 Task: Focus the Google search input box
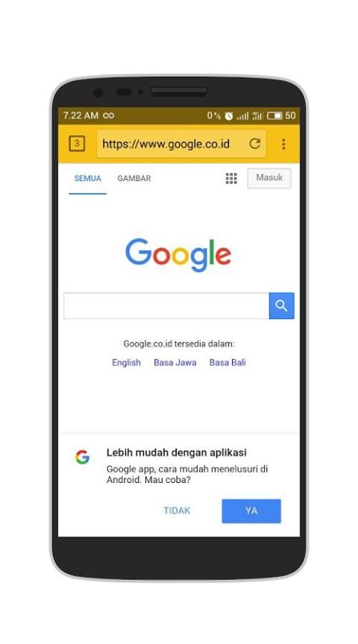[x=166, y=306]
